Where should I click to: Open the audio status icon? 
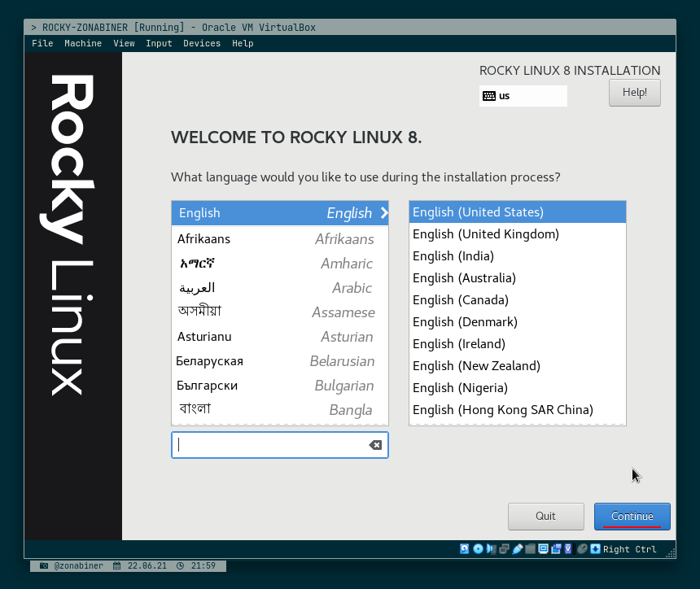click(490, 549)
